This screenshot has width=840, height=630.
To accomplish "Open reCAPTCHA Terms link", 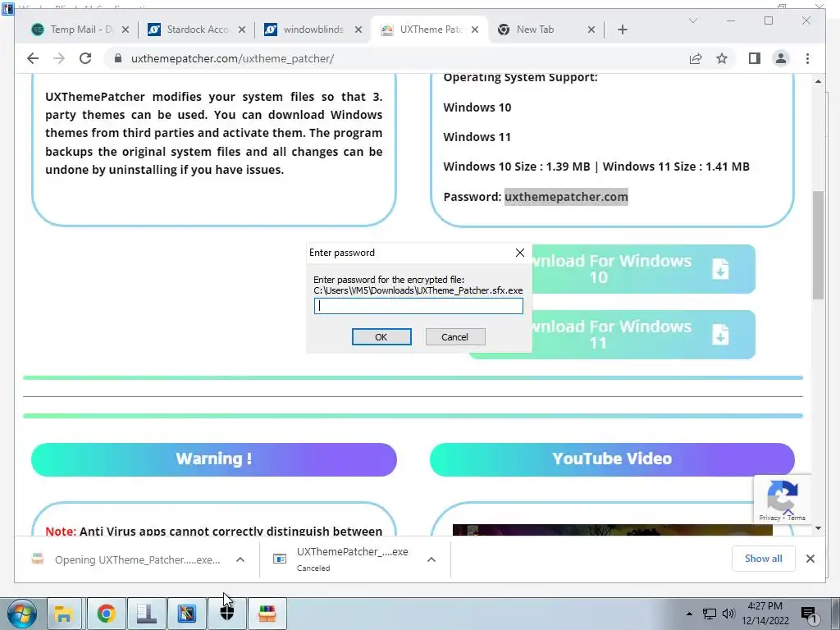I will click(x=797, y=518).
